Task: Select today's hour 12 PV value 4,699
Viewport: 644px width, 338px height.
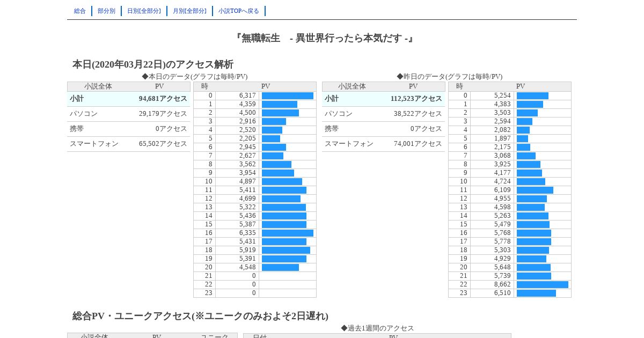Action: pos(247,199)
